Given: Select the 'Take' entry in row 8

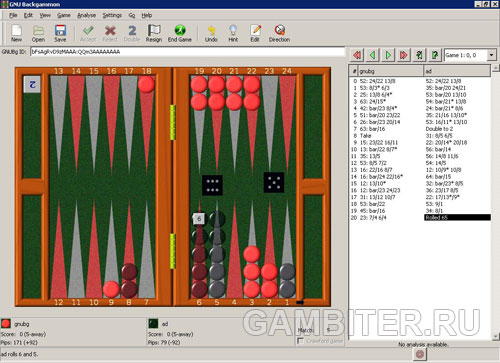Looking at the screenshot, I should (x=366, y=136).
